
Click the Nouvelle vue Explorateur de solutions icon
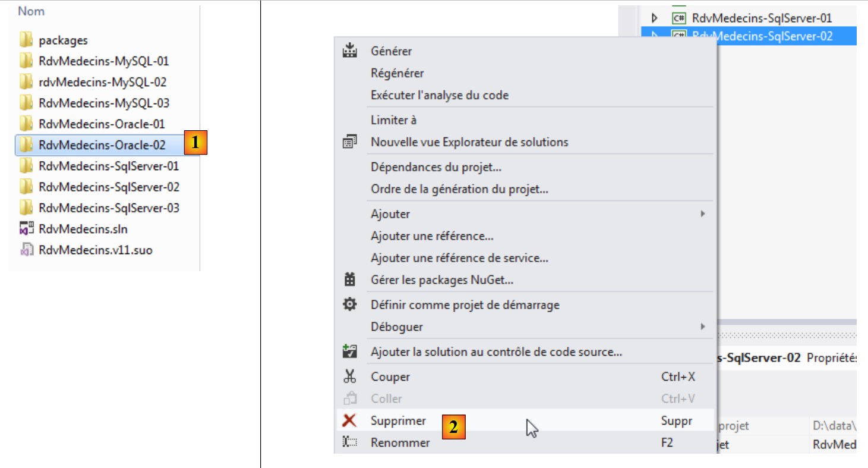click(350, 142)
